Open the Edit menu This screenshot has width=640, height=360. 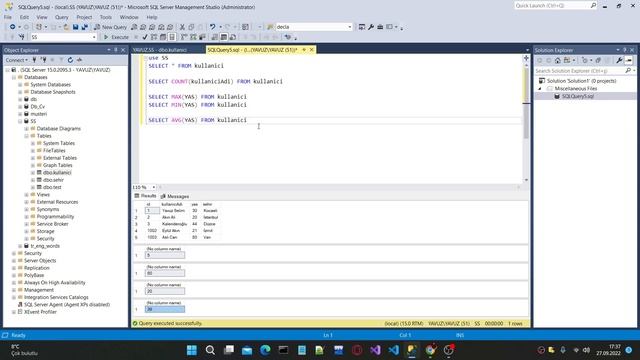(24, 17)
